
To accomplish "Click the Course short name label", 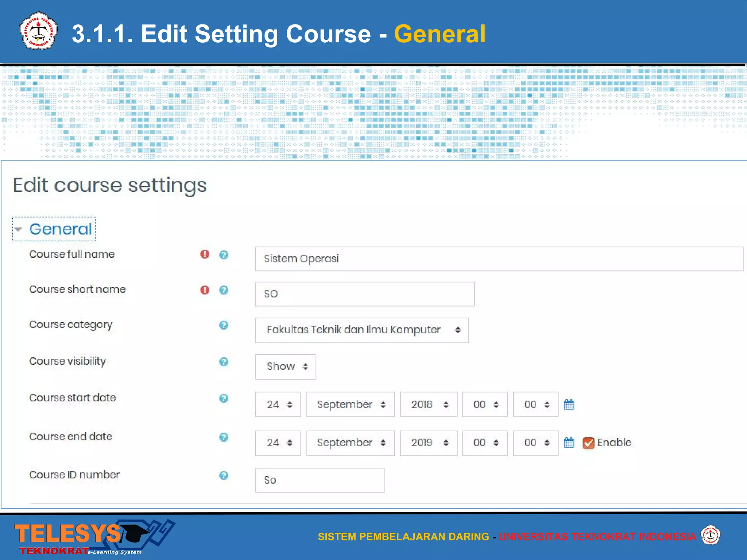I will pyautogui.click(x=77, y=289).
